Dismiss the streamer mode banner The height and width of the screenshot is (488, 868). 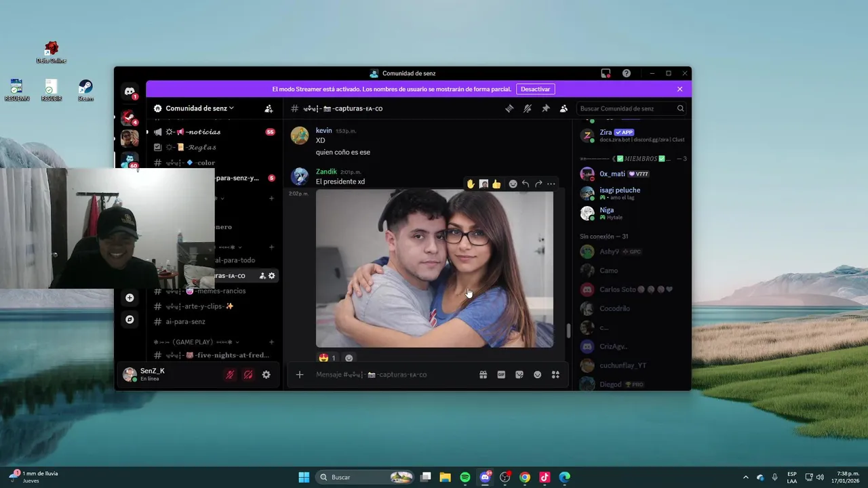tap(679, 89)
